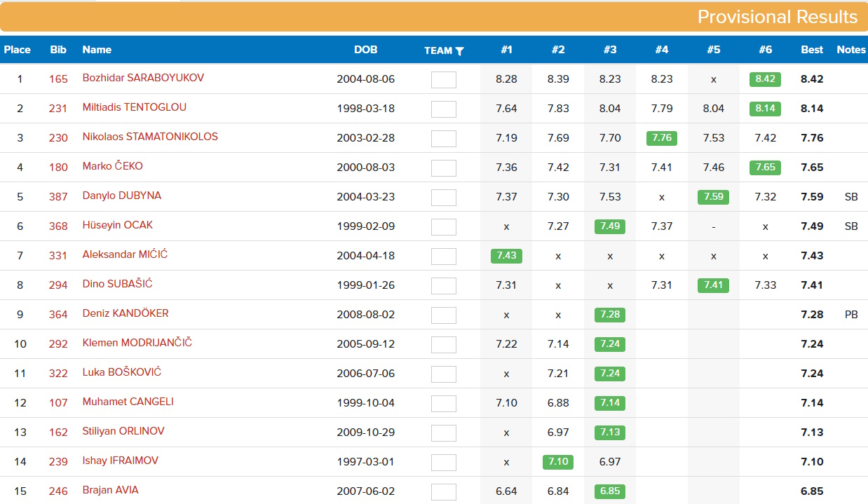This screenshot has width=868, height=504.
Task: Open Klemen MODRIJANČIČ's athlete page
Action: 137,343
